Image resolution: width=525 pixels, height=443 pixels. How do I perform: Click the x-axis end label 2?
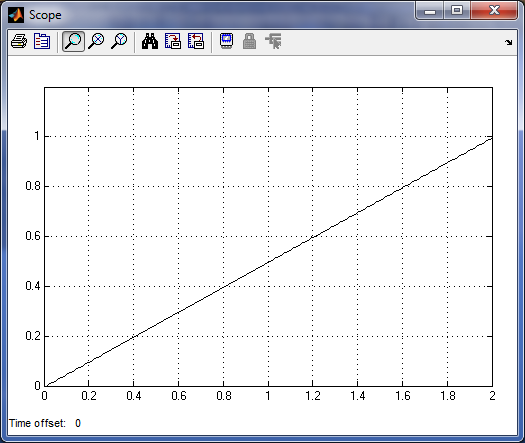coord(492,396)
